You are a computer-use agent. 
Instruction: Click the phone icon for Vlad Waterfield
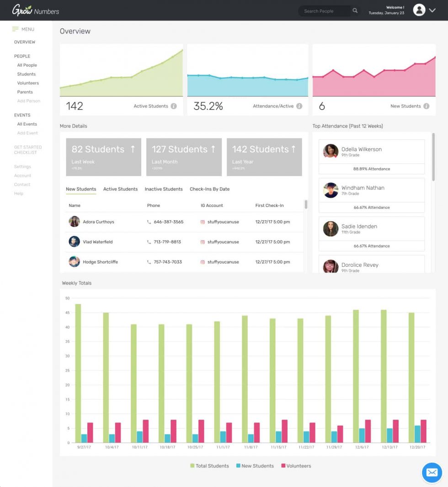tap(149, 242)
